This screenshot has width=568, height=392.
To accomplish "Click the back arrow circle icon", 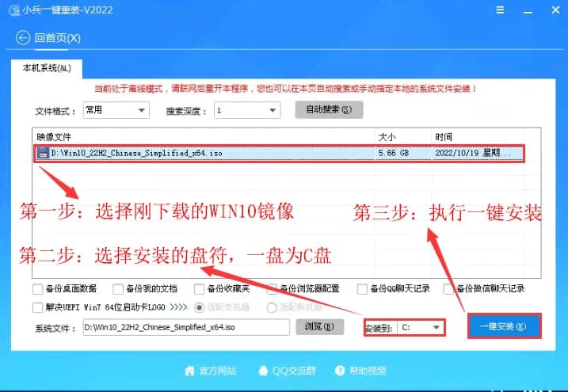I will click(x=23, y=38).
